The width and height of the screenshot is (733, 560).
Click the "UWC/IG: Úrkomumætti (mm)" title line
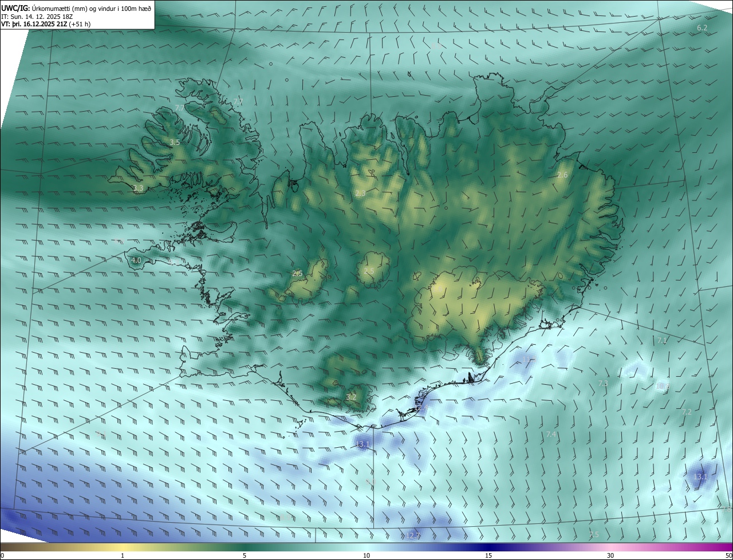pos(76,8)
